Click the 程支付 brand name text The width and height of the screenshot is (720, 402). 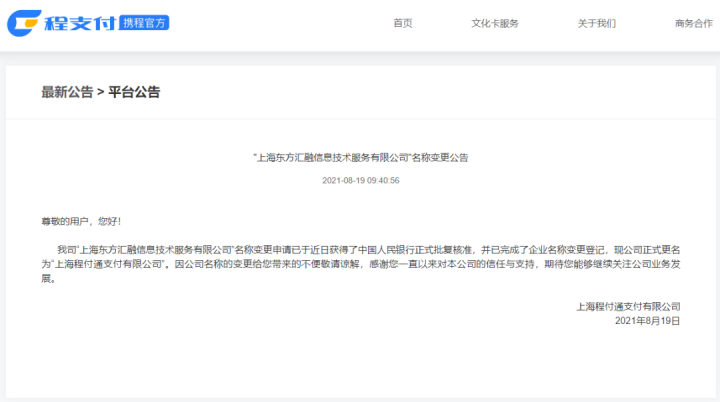point(80,23)
